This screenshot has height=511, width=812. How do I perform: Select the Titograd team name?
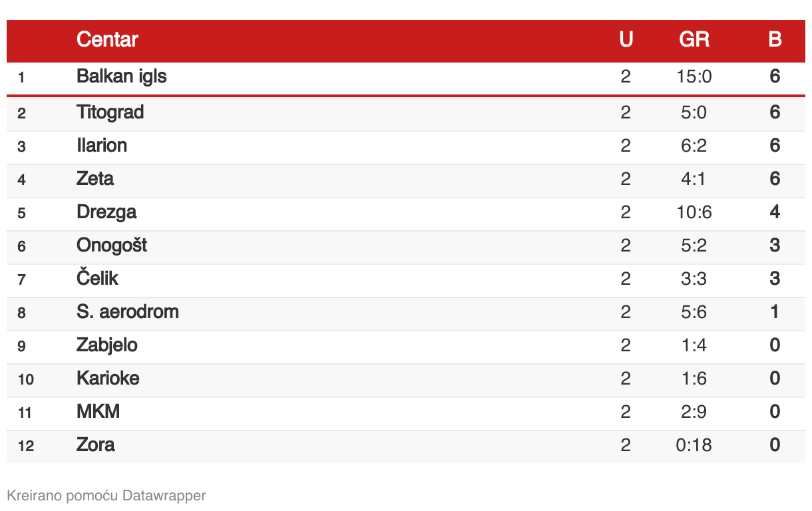point(110,112)
